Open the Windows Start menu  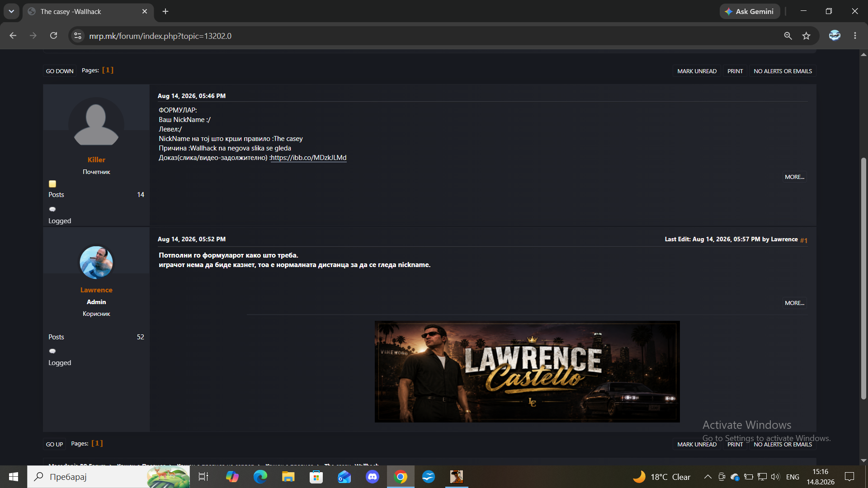tap(14, 477)
